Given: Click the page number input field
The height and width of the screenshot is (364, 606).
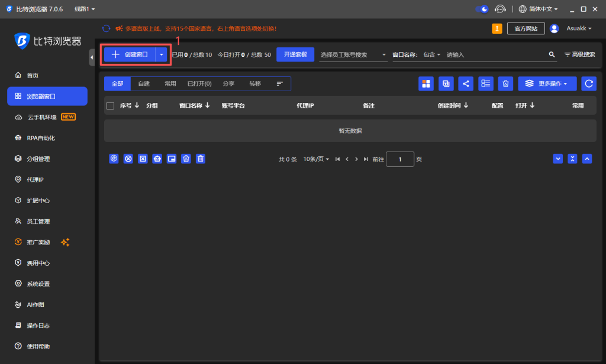Looking at the screenshot, I should point(400,159).
